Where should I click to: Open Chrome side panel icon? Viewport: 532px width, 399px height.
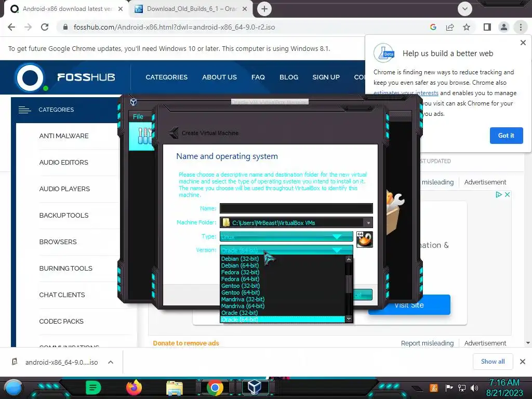(487, 27)
